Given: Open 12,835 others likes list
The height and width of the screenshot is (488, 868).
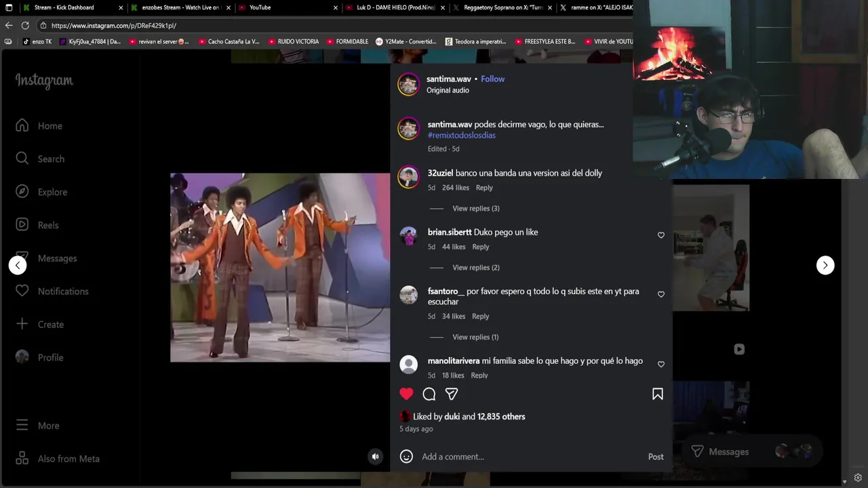Looking at the screenshot, I should coord(501,417).
